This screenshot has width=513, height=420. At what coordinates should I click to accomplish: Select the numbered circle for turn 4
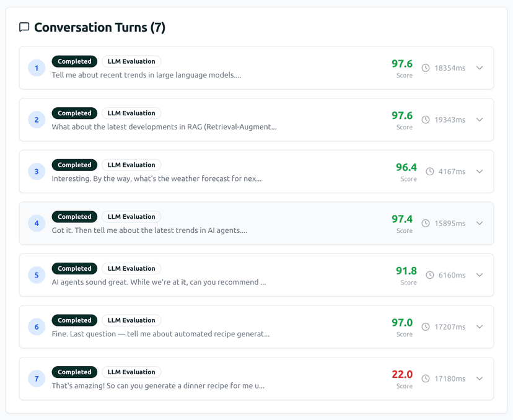(36, 224)
